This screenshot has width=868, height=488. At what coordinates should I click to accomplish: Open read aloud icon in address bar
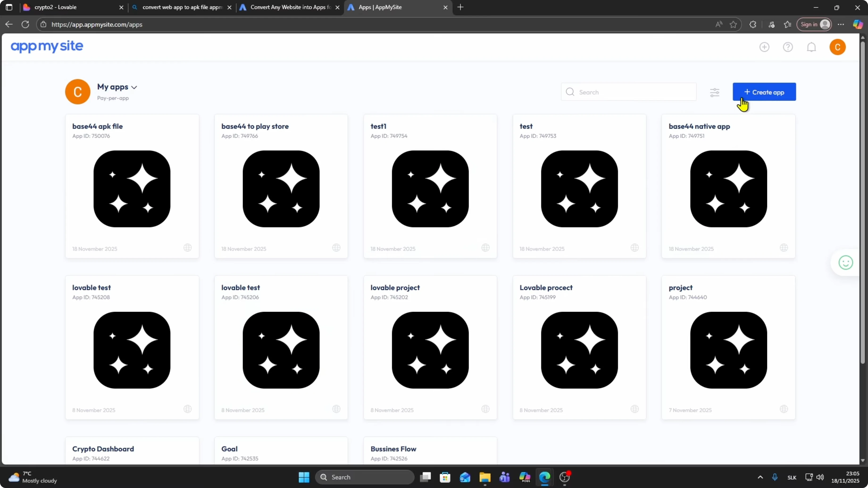(x=719, y=24)
